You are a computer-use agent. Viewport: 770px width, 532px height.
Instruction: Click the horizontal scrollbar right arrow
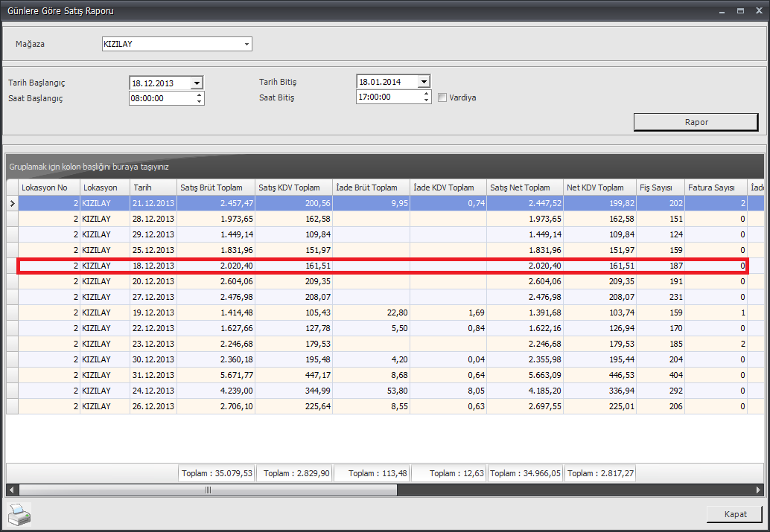coord(758,490)
